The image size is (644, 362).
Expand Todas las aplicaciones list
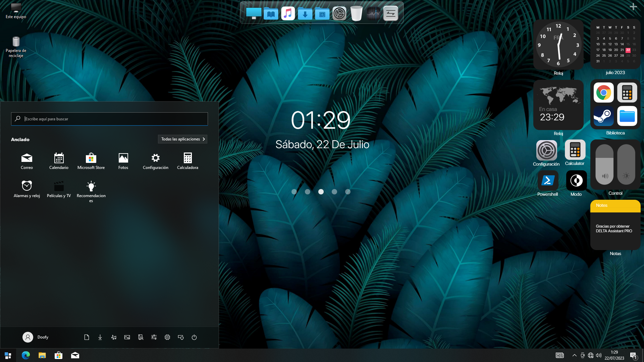[182, 139]
